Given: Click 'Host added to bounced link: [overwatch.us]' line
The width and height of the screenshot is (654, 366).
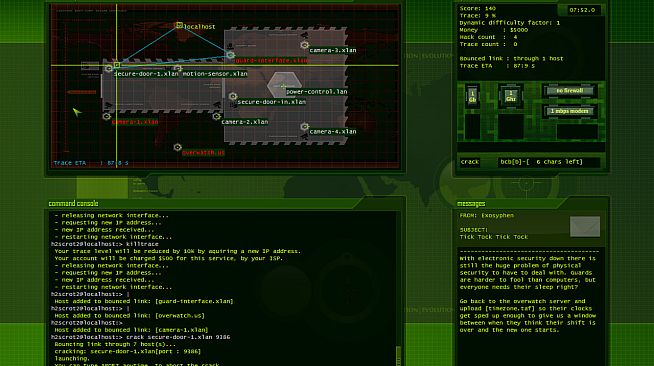Looking at the screenshot, I should pos(129,316).
